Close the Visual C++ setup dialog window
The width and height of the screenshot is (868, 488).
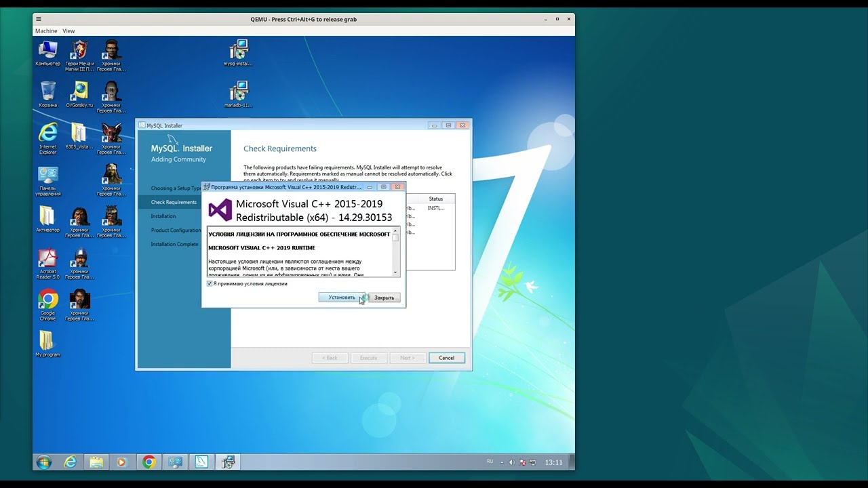pyautogui.click(x=398, y=186)
